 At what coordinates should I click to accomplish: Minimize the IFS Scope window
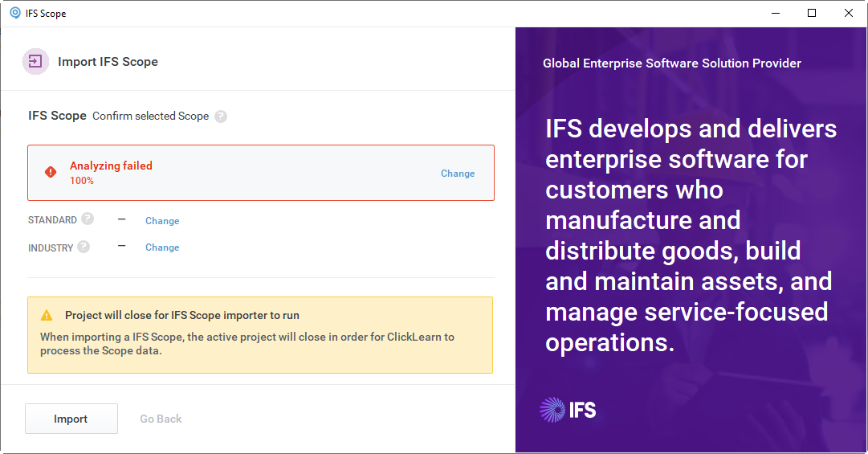tap(776, 14)
